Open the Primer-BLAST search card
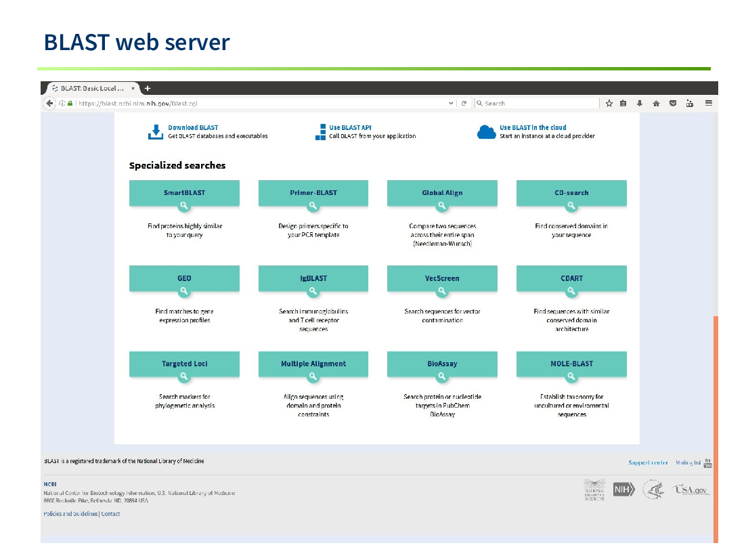Viewport: 746px width, 560px height. [313, 193]
